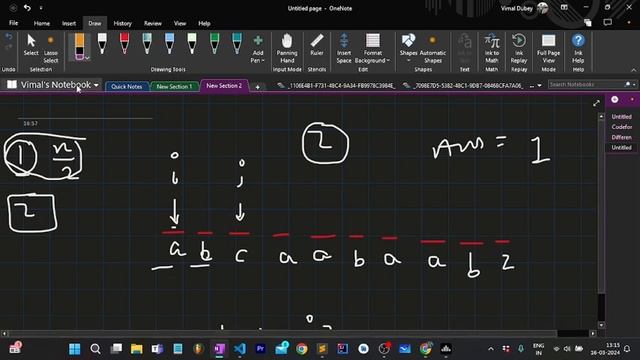Switch to the Insert tab
Image resolution: width=640 pixels, height=360 pixels.
click(69, 23)
